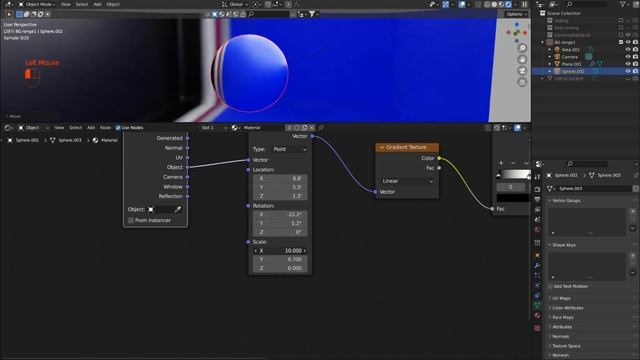Open Gradient Texture Linear type dropdown
Viewport: 640px width, 360px height.
point(407,181)
